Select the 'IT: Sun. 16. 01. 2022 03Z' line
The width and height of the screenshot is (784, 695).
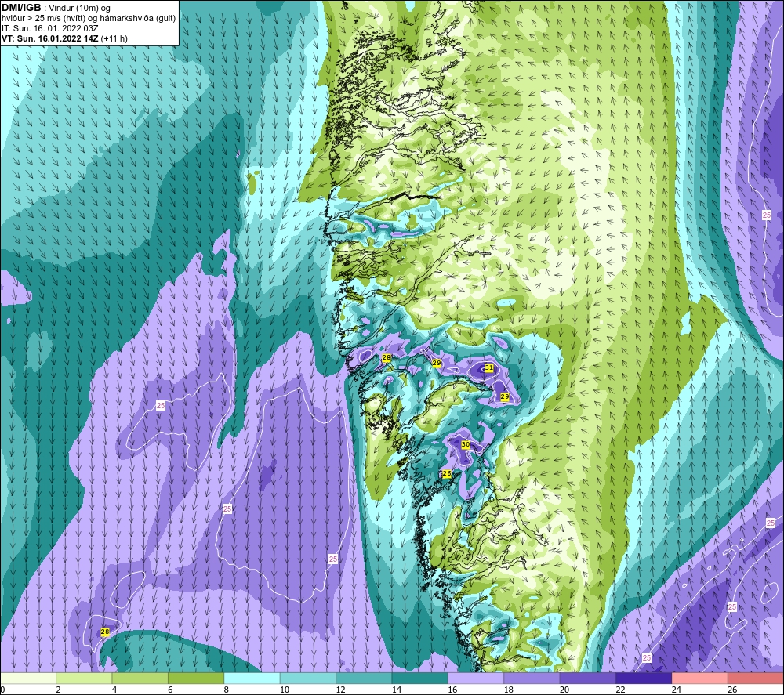(50, 28)
